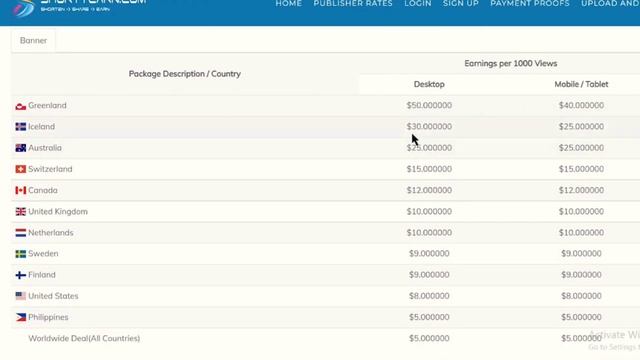
Task: Click Philippines desktop rate $5.000000
Action: tap(429, 317)
